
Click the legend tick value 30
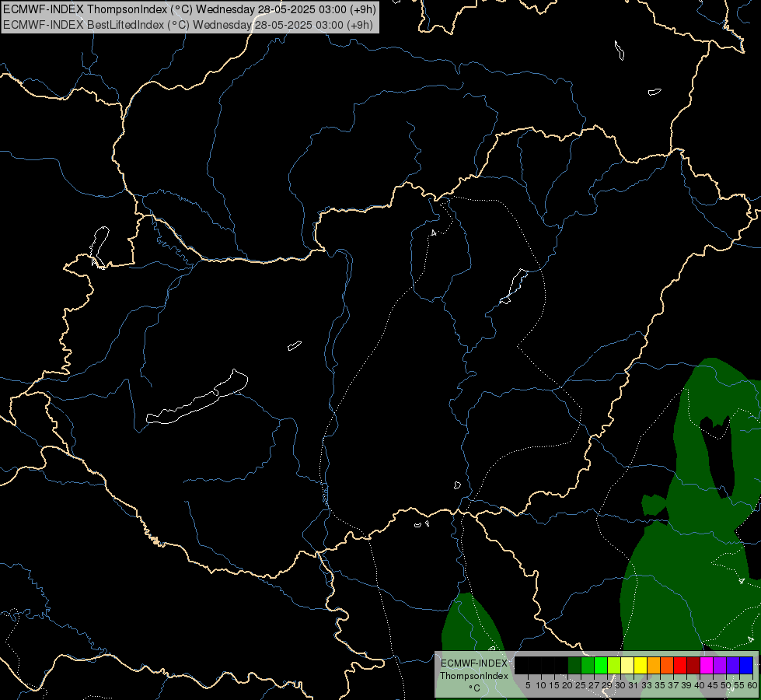(x=621, y=685)
